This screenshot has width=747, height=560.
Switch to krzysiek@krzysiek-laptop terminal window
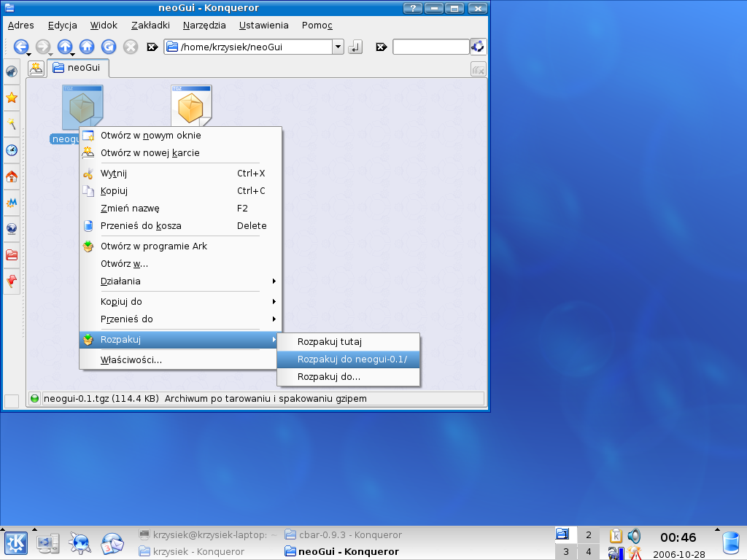(208, 534)
